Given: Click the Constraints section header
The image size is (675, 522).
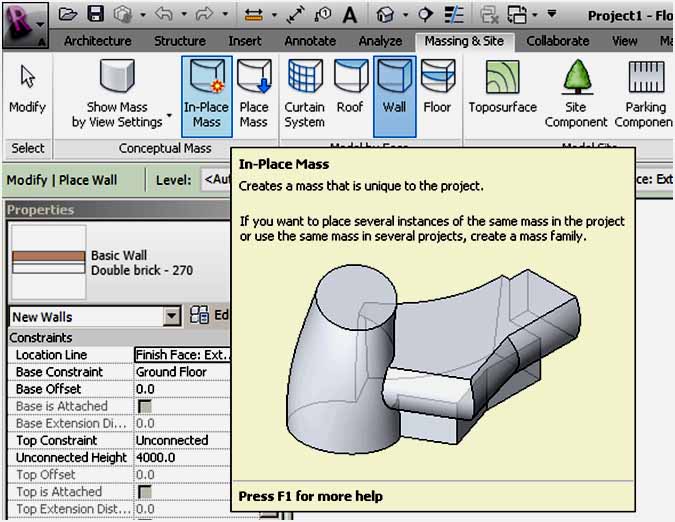Looking at the screenshot, I should [120, 337].
